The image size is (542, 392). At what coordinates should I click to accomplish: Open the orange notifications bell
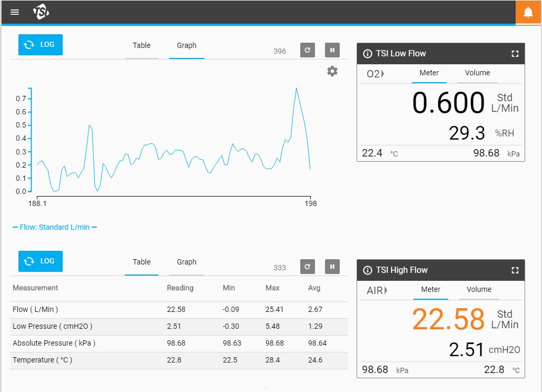[x=528, y=12]
